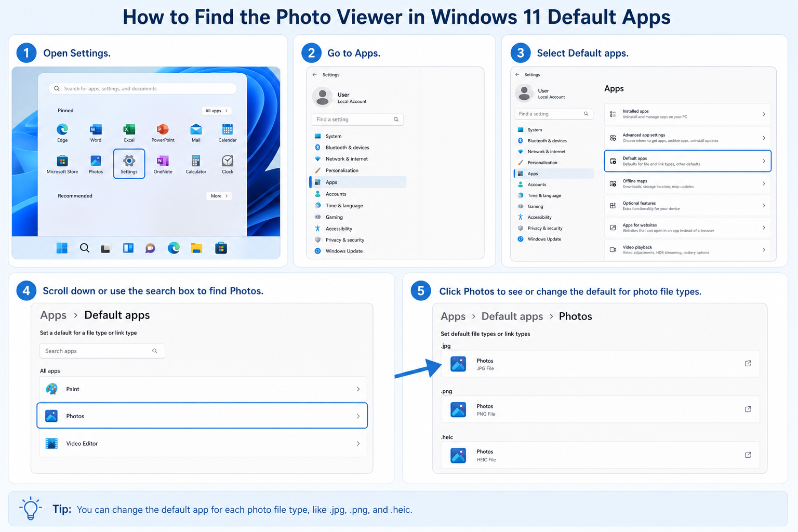Open Microsoft Store on the taskbar
The width and height of the screenshot is (798, 532).
click(221, 248)
